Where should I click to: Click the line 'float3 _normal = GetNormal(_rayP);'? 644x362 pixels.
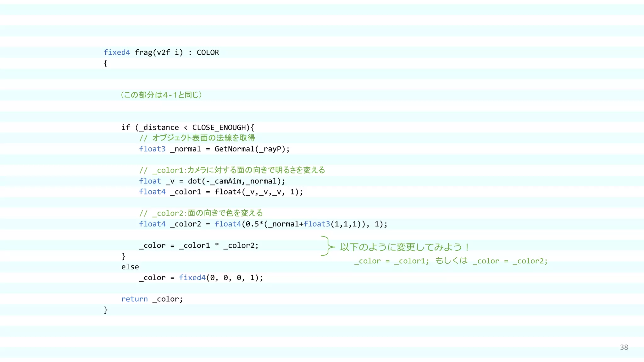click(x=214, y=149)
